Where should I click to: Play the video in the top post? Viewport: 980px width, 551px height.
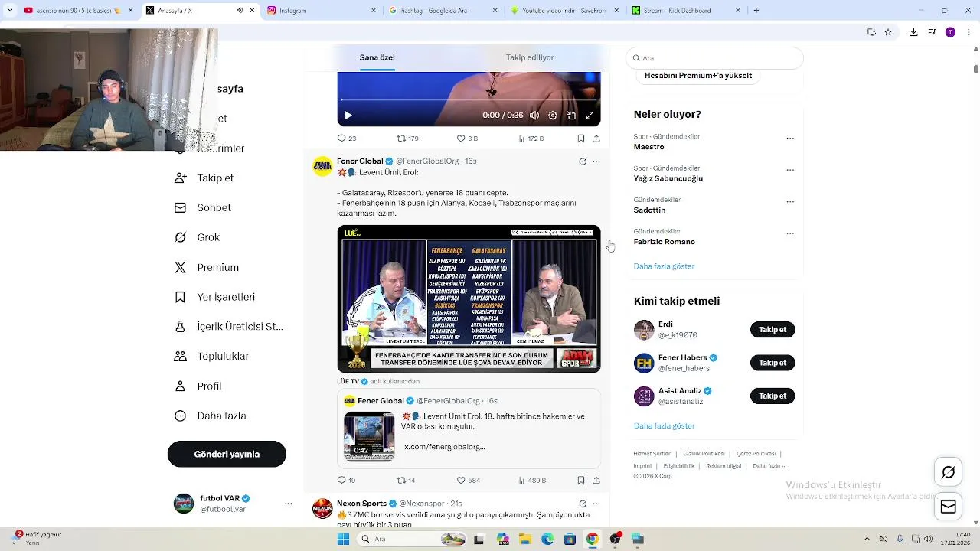[x=348, y=116]
